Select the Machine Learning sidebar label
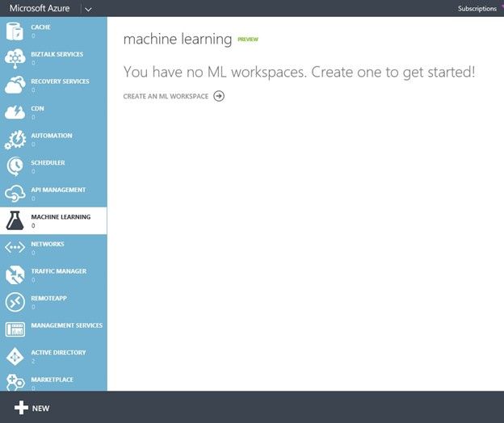 [61, 217]
